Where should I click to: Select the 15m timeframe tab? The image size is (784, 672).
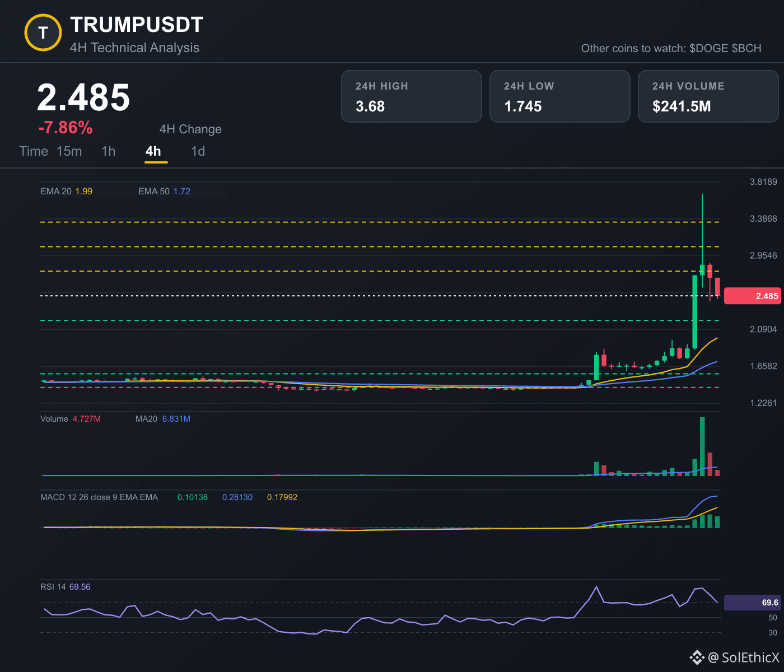69,151
